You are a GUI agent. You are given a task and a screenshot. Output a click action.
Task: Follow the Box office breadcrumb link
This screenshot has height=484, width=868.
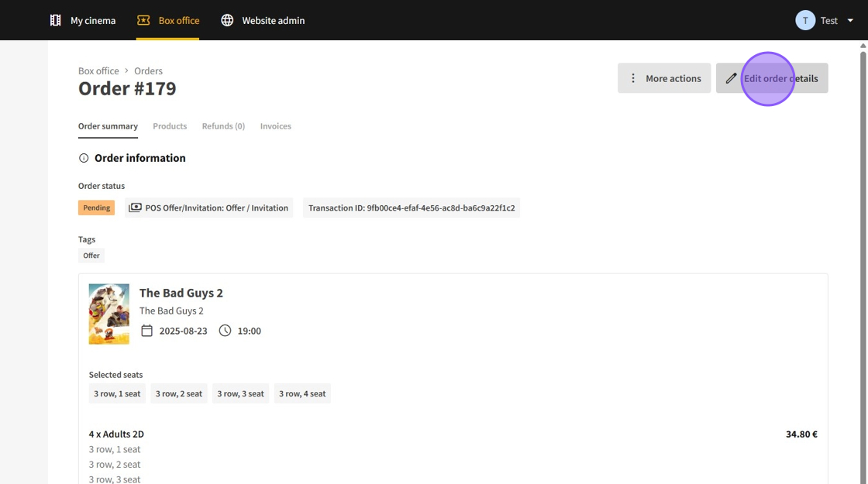[x=98, y=70]
